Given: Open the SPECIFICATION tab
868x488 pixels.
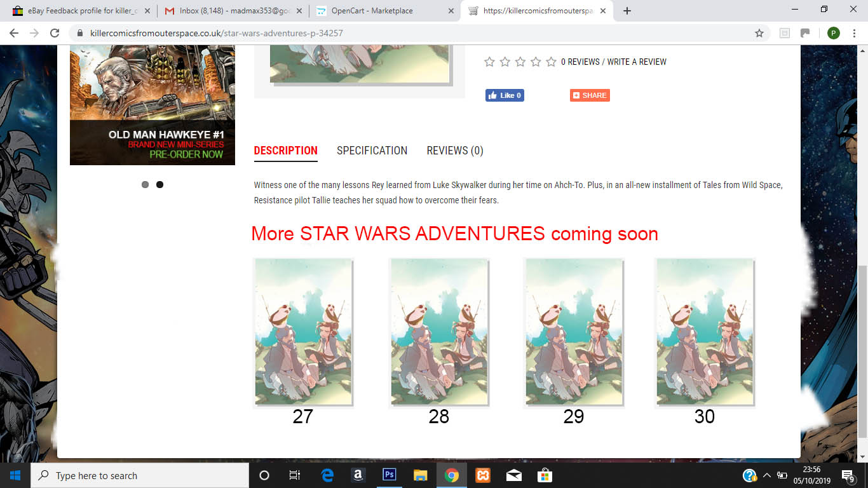Looking at the screenshot, I should tap(372, 151).
